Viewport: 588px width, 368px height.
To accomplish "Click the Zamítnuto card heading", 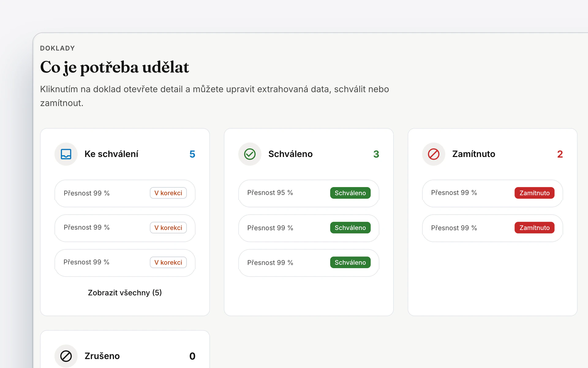I will click(474, 154).
